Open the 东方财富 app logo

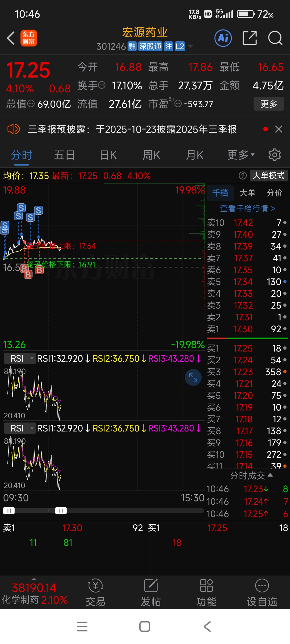(x=29, y=38)
